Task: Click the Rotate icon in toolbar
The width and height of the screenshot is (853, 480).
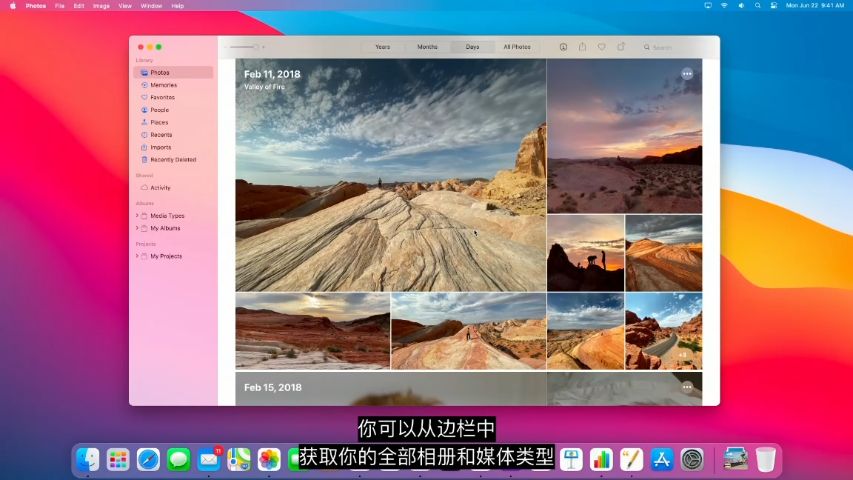Action: pyautogui.click(x=621, y=47)
